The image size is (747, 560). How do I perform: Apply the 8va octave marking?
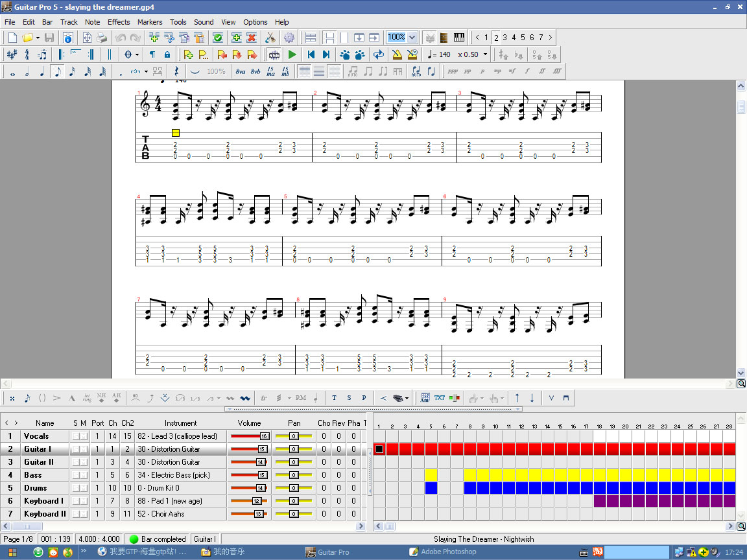coord(241,71)
